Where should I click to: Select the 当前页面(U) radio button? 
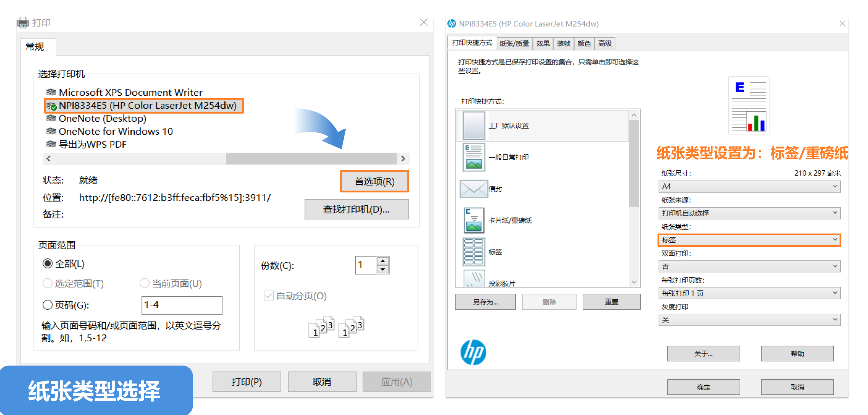pyautogui.click(x=144, y=283)
